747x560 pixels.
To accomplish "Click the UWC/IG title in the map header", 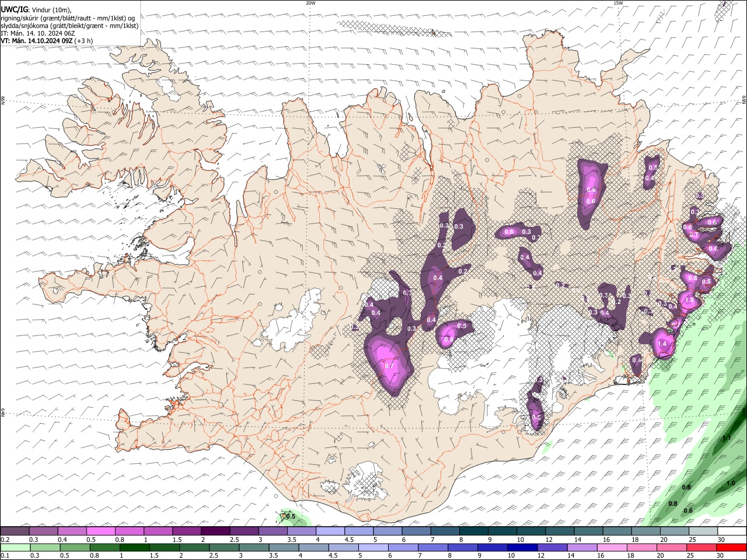I will click(x=14, y=10).
